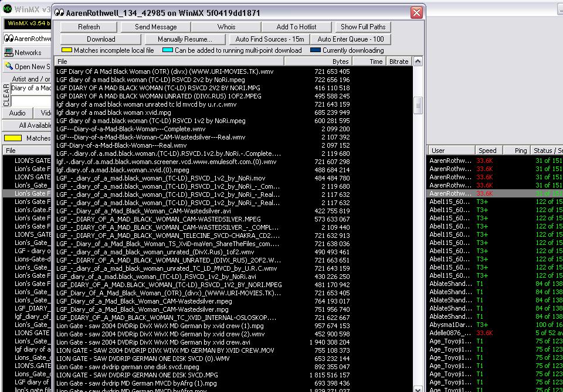Click File column header in main window
This screenshot has height=392, width=563.
click(27, 151)
